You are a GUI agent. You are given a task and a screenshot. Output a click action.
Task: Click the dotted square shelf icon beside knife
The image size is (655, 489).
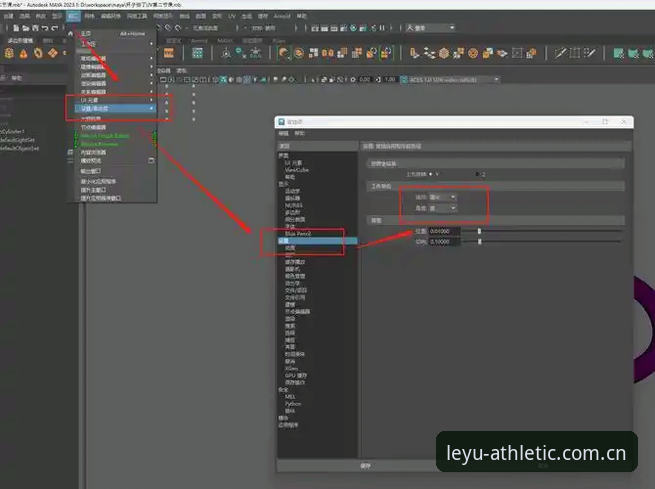pos(575,53)
